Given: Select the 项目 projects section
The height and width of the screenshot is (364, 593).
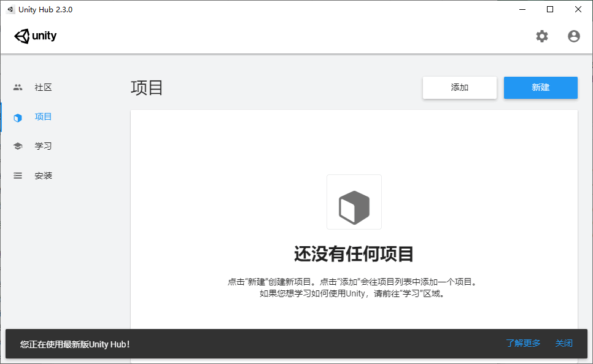Looking at the screenshot, I should coord(43,117).
